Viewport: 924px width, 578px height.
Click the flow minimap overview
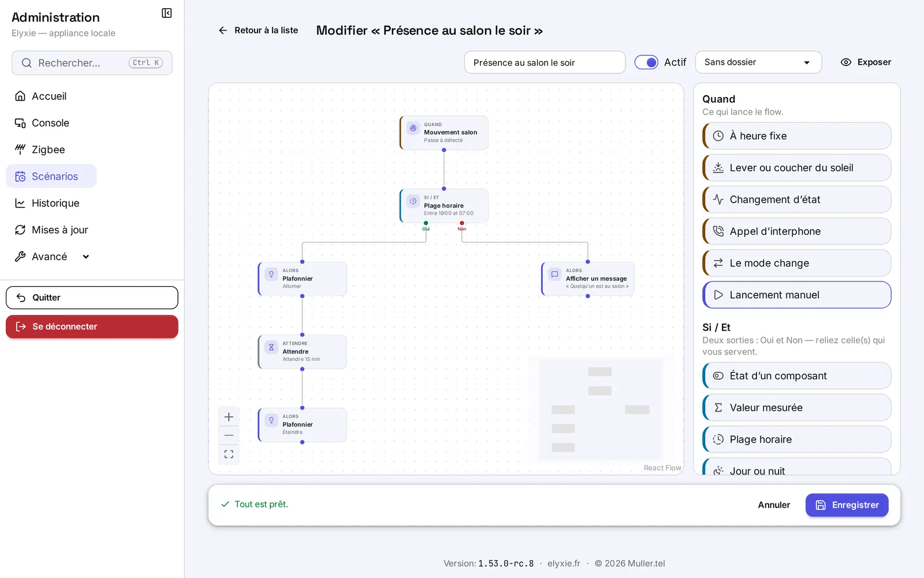600,409
